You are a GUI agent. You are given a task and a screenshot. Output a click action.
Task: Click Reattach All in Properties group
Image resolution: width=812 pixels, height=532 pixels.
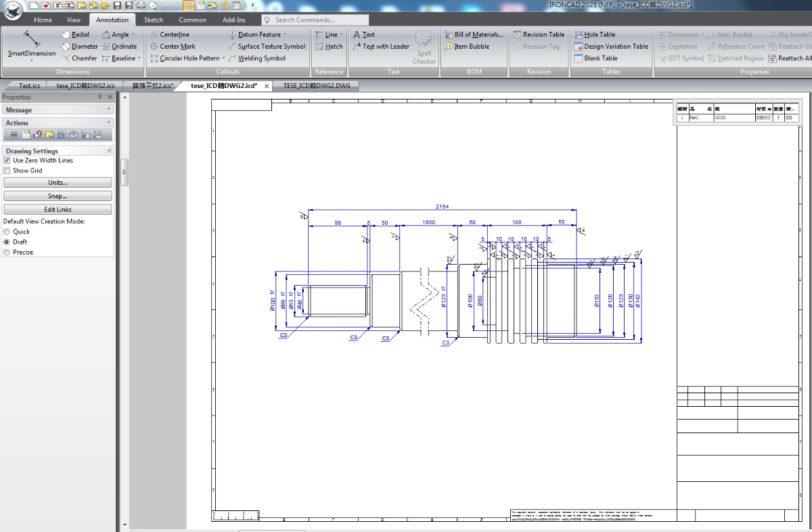(x=790, y=58)
